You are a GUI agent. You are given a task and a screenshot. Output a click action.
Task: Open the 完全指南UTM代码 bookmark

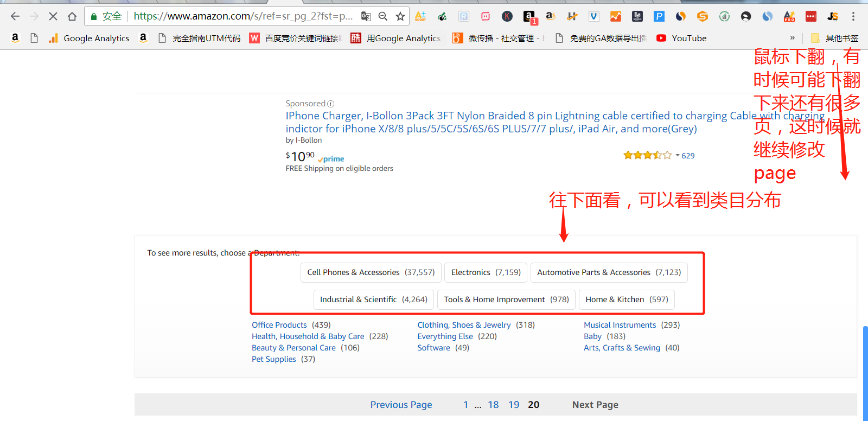point(199,38)
